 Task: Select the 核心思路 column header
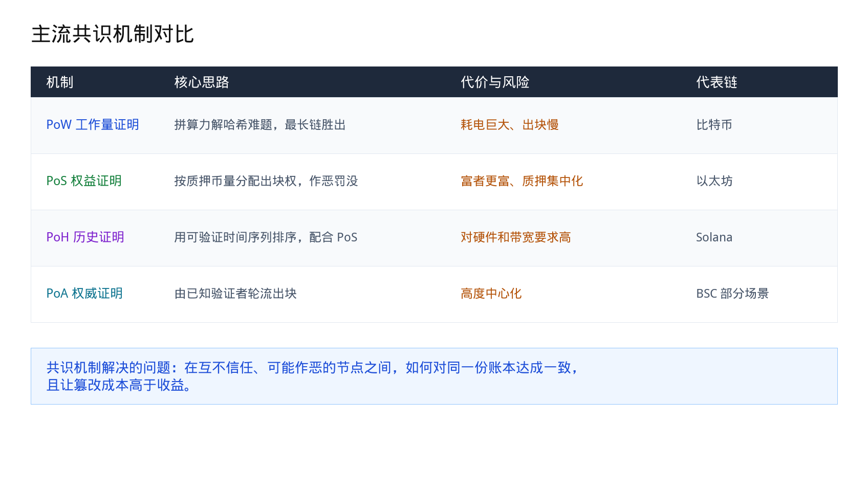tap(202, 82)
